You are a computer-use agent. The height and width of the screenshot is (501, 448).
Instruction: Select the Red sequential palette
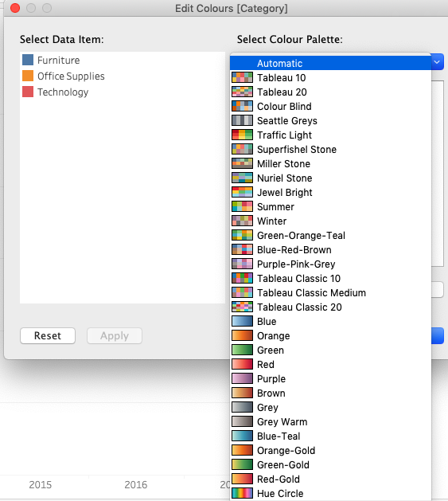click(x=330, y=365)
